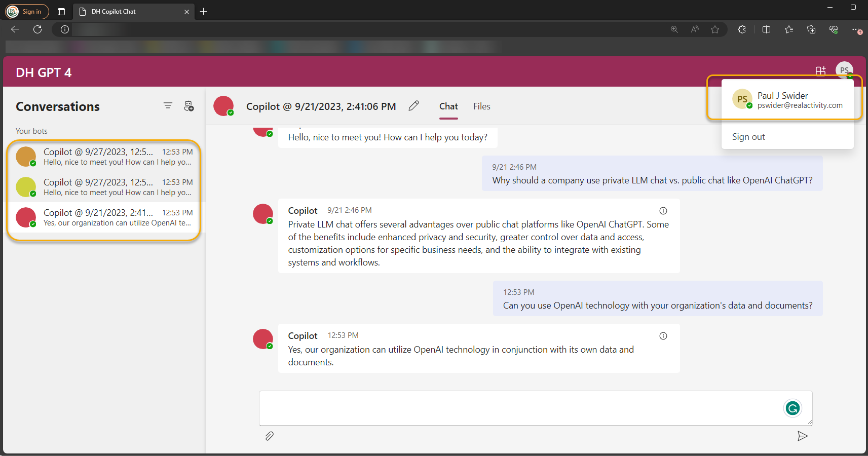Click the PS avatar in header

click(844, 70)
